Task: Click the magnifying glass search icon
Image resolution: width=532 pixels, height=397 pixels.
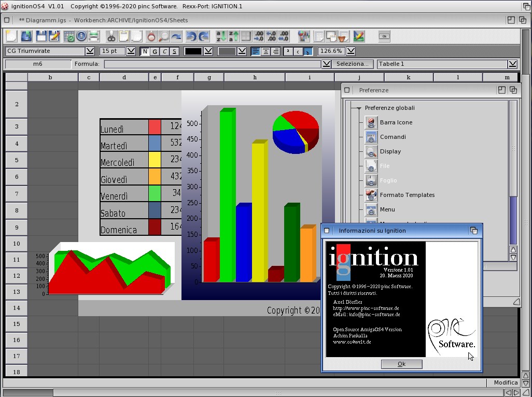Action: (163, 36)
